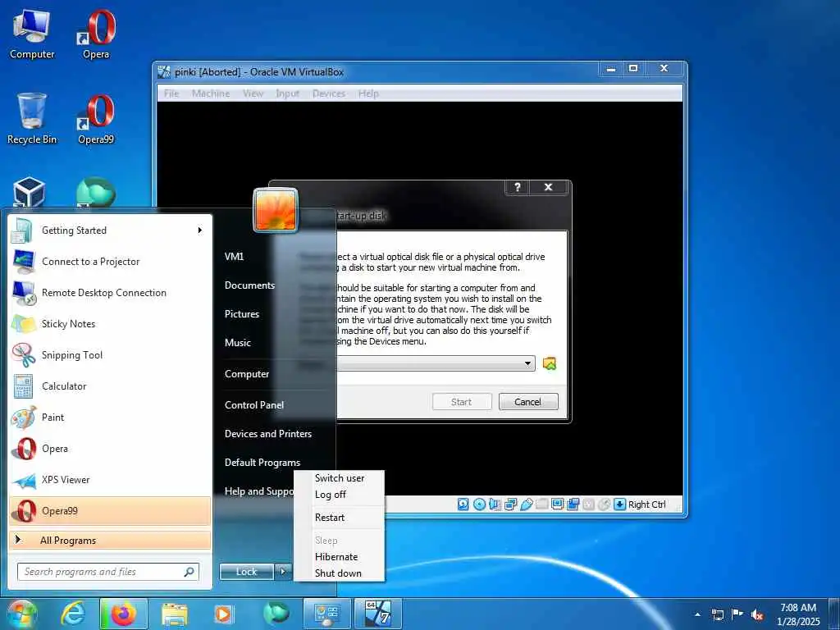Screen dimensions: 840x630
Task: Open VM1 user folder link
Action: [234, 257]
